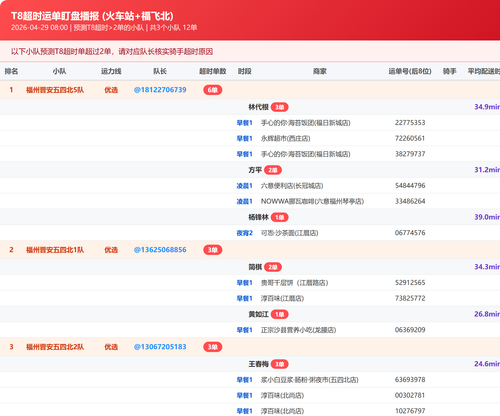Click the subtitle line dated 2026-04-29 08:00
Image resolution: width=500 pixels, height=416 pixels.
coord(104,28)
